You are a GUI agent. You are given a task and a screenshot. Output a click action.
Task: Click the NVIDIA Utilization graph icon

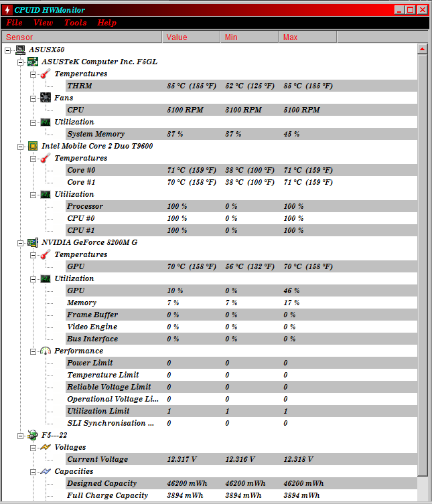tap(46, 278)
